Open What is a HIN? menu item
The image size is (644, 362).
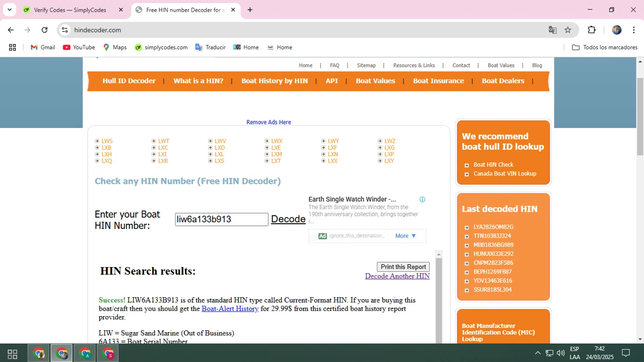(198, 81)
